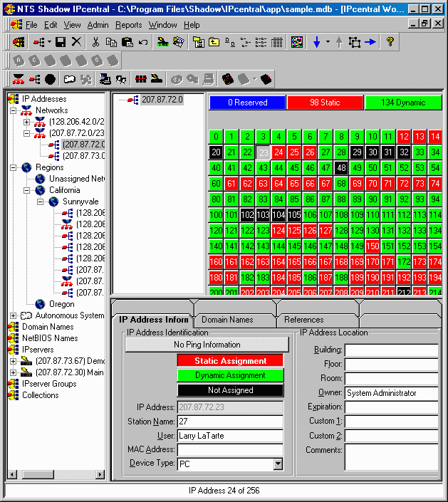Click the blue right arrow icon

(370, 42)
